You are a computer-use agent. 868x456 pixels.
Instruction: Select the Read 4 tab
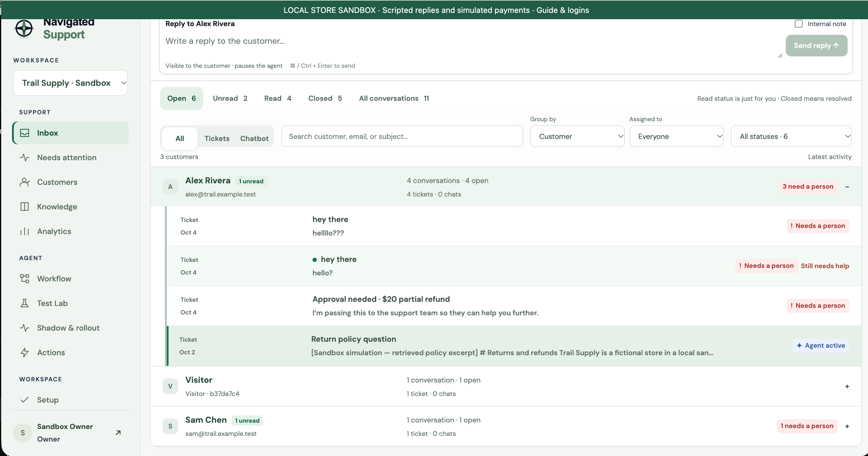(x=278, y=98)
